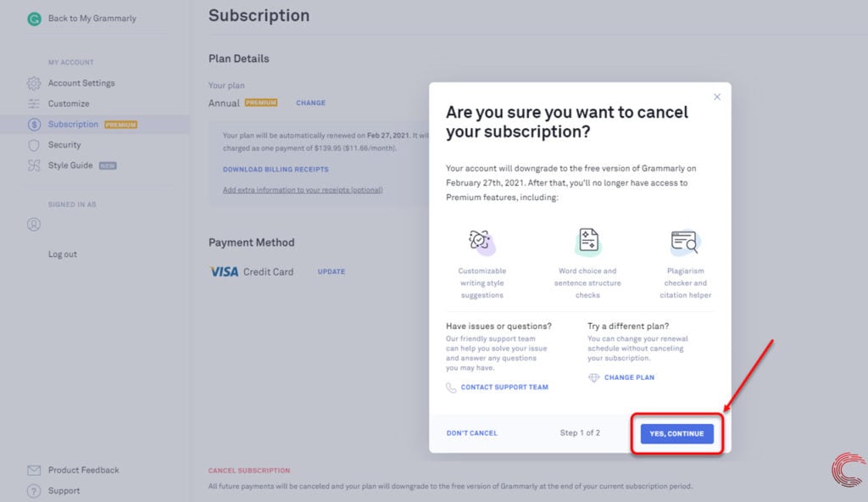The height and width of the screenshot is (502, 868).
Task: Open the Style Guide icon
Action: click(34, 165)
